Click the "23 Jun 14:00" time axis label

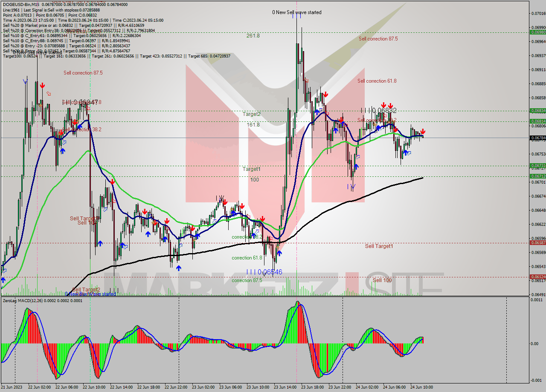pyautogui.click(x=285, y=387)
